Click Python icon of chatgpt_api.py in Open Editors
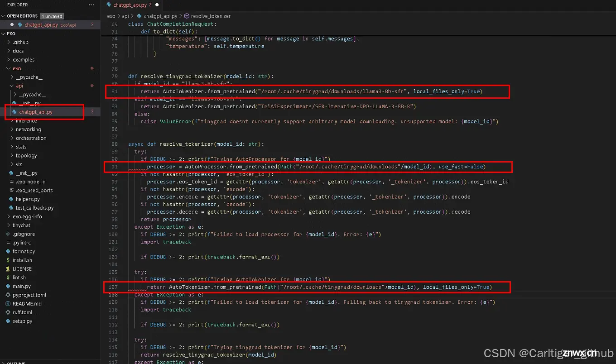 point(20,25)
